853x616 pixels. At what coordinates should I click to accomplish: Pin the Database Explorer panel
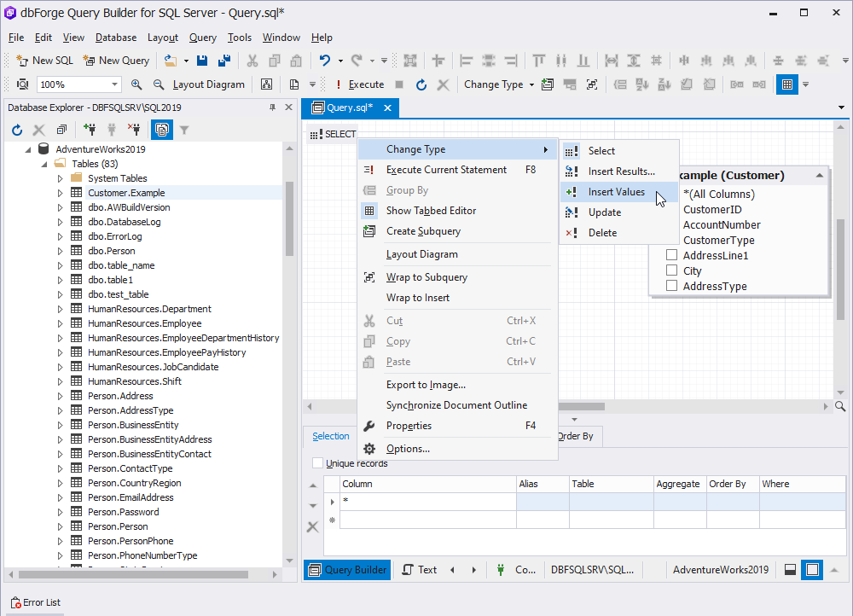point(273,108)
